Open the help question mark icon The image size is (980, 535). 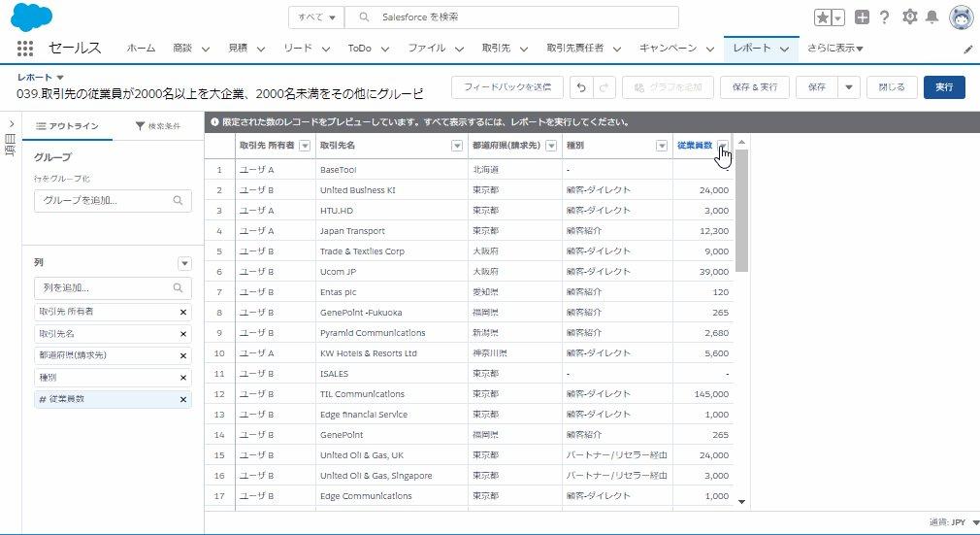coord(884,17)
